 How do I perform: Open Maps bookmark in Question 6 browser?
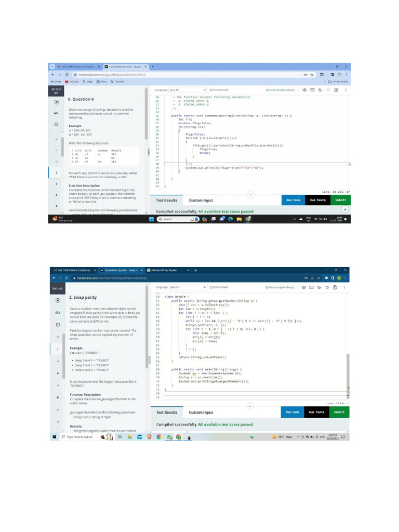point(87,82)
